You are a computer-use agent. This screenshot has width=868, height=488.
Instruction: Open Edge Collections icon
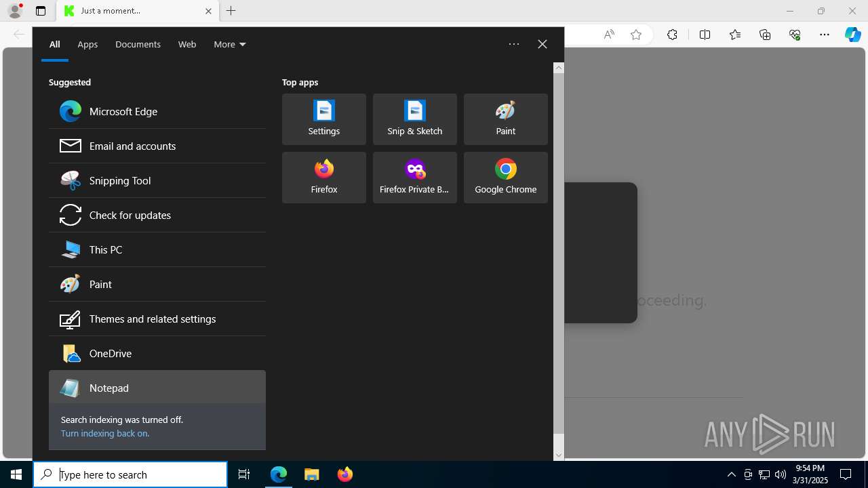click(x=765, y=35)
